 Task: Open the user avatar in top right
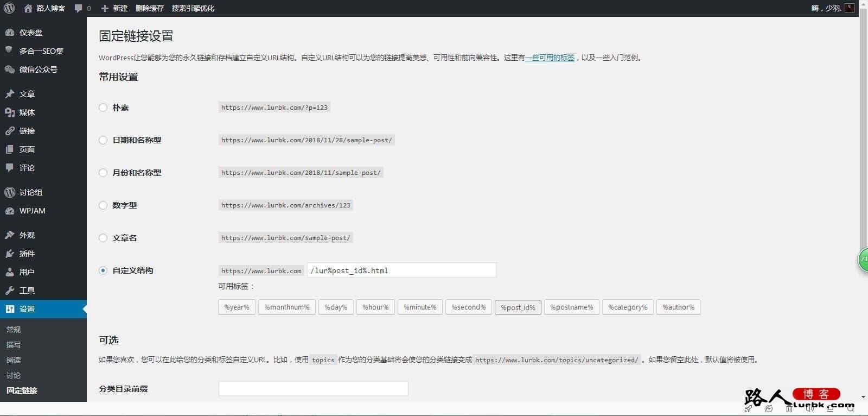click(850, 8)
